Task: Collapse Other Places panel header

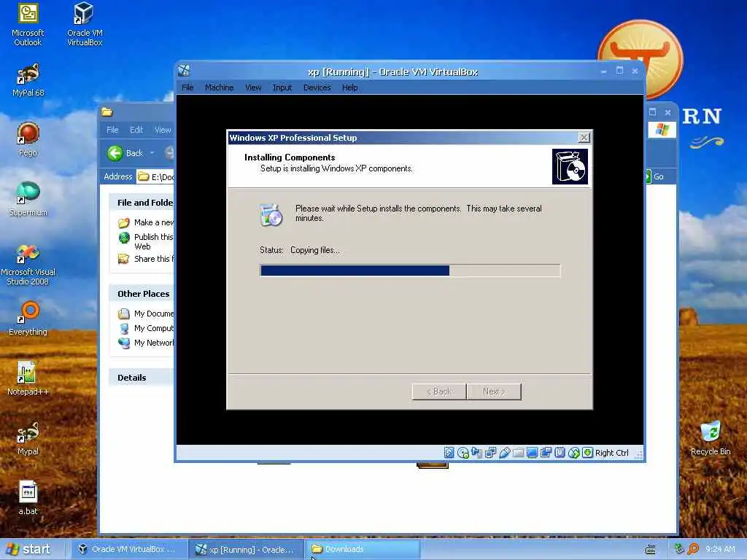Action: [x=142, y=294]
